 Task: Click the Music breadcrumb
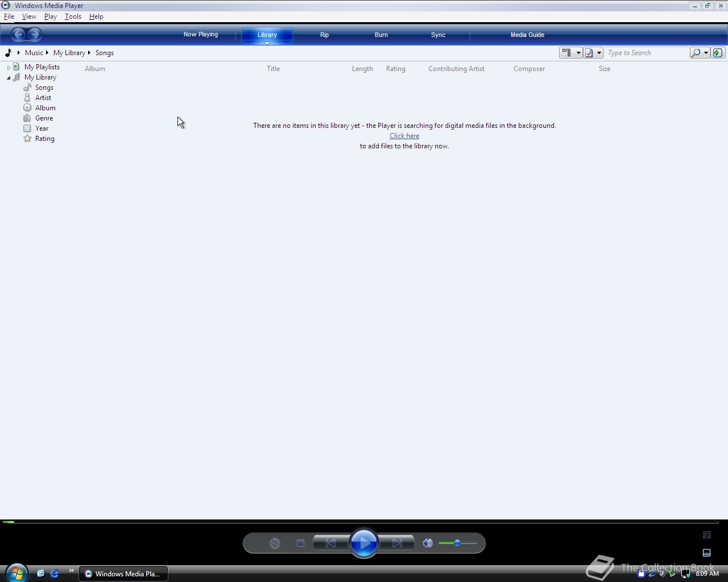click(34, 53)
